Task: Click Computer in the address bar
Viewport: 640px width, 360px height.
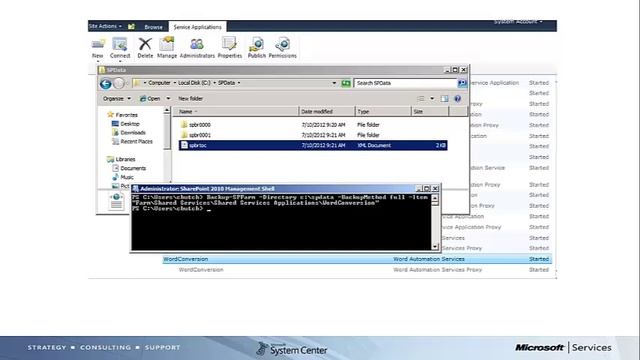Action: 159,83
